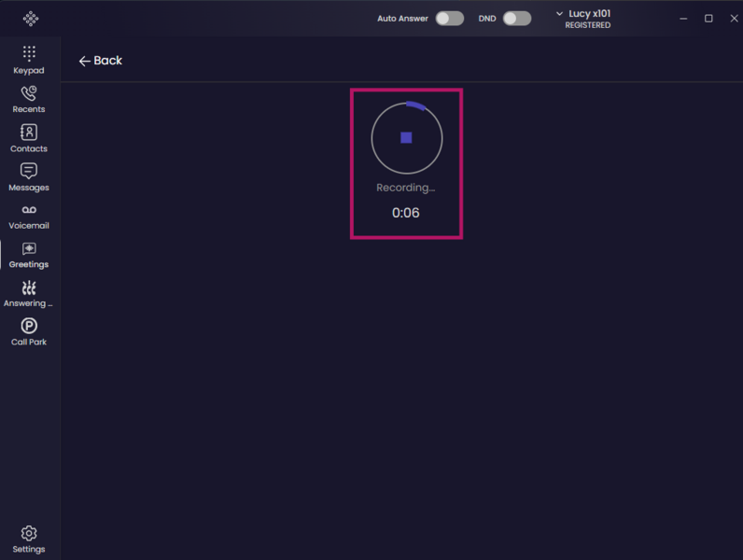Stop the recording with the square button
Image resolution: width=743 pixels, height=560 pixels.
[406, 138]
